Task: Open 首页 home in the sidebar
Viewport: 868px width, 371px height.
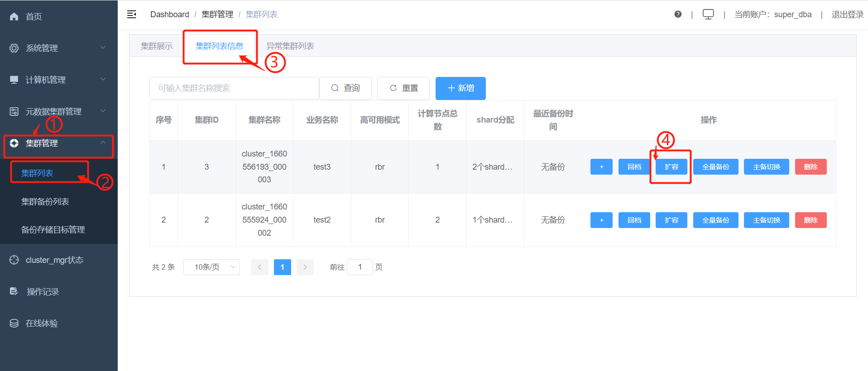Action: (x=34, y=17)
